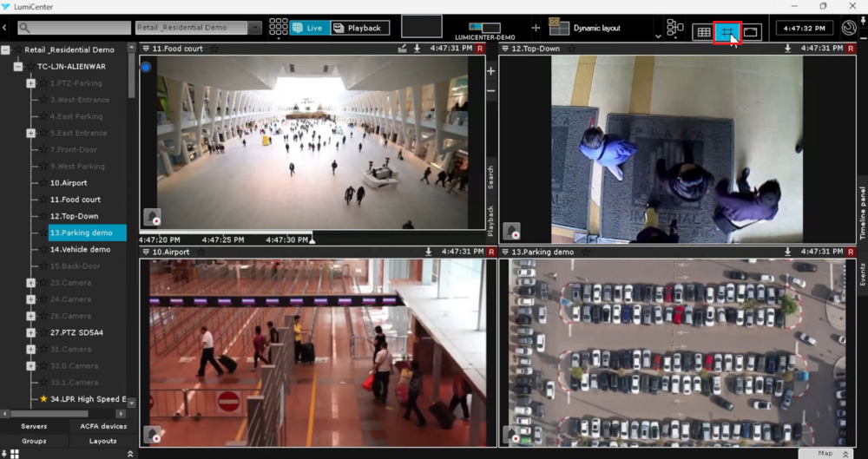
Task: Open the ACFA devices tab
Action: [x=102, y=426]
